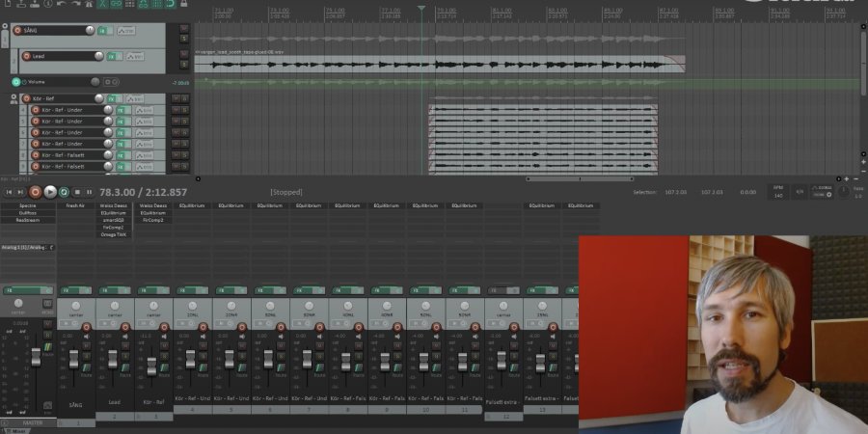Arm track 8 Kör - Ref - Falsett

point(36,155)
